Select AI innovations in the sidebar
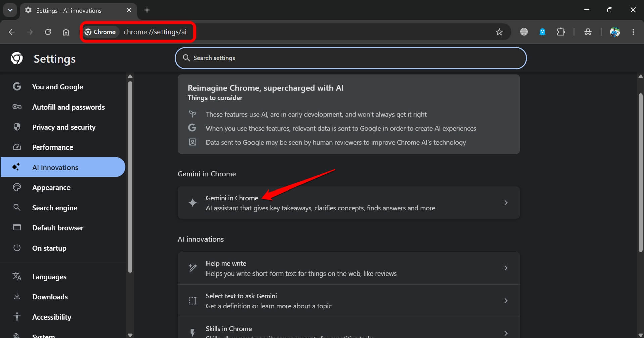 (63, 167)
